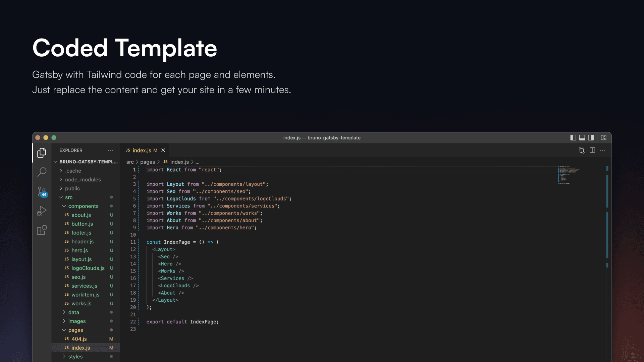Screen dimensions: 644x362
Task: Click the "react" string on line 1
Action: tap(209, 170)
